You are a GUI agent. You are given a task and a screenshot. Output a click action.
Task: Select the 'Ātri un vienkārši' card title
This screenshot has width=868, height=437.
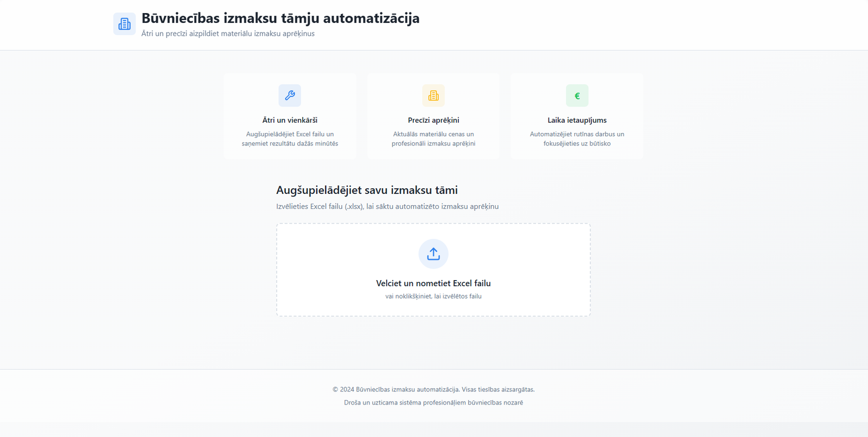coord(290,120)
